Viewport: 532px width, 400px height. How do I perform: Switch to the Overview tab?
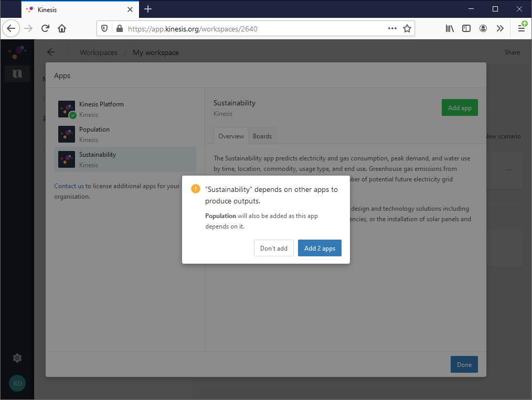coord(231,136)
